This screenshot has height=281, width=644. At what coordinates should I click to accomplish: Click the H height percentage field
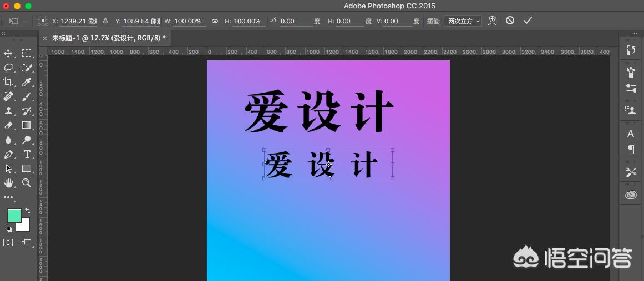249,21
